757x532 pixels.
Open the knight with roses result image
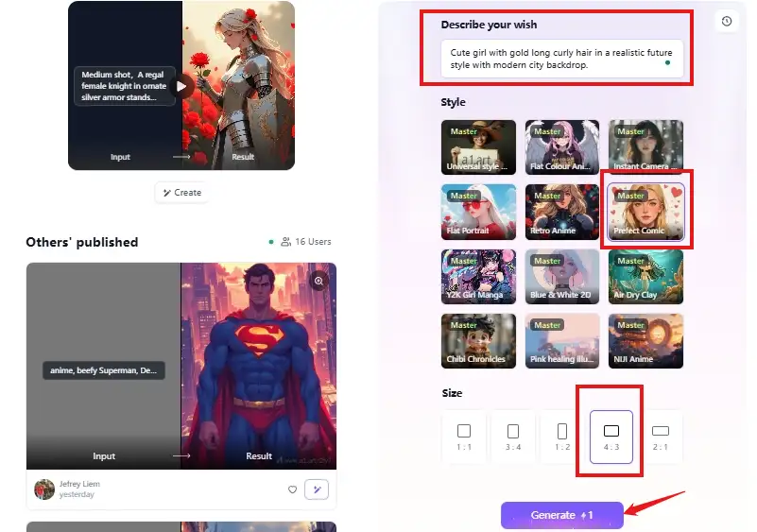pyautogui.click(x=238, y=85)
